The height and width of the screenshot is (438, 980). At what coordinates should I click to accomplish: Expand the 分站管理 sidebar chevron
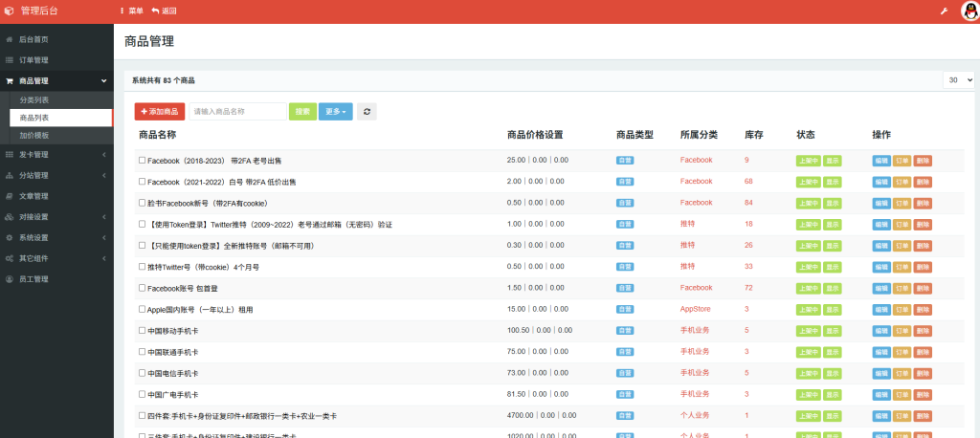pos(103,175)
